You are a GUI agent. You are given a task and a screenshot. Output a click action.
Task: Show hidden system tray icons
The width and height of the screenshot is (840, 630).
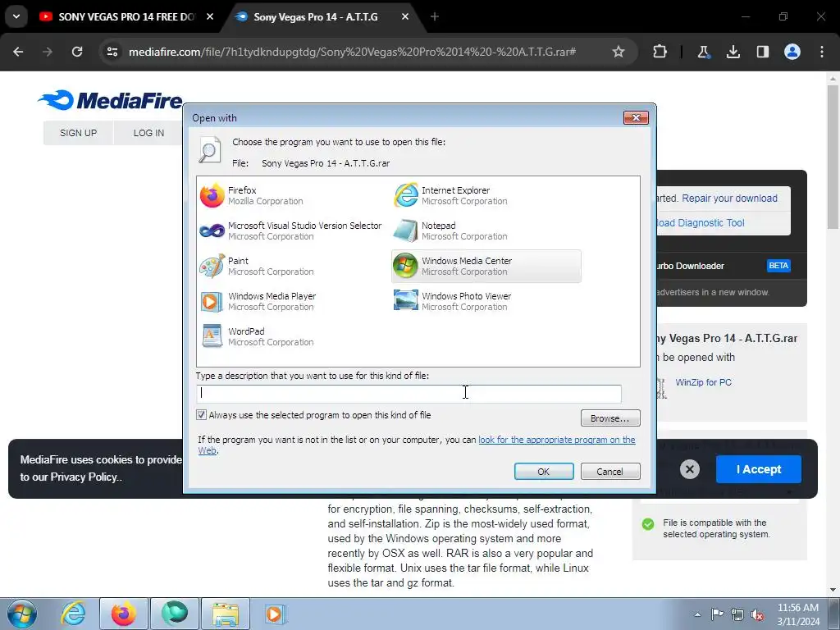[x=697, y=614]
